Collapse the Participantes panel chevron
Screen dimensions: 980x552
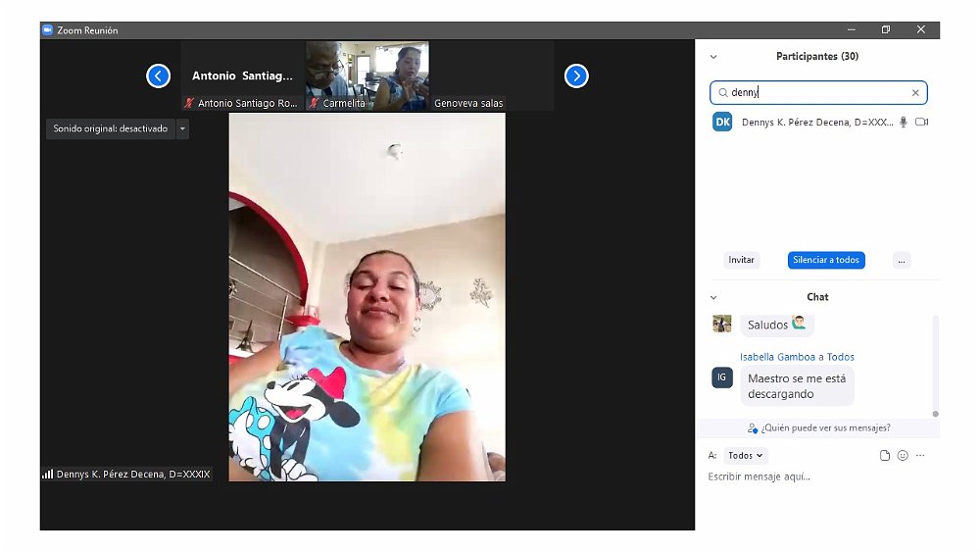click(713, 57)
